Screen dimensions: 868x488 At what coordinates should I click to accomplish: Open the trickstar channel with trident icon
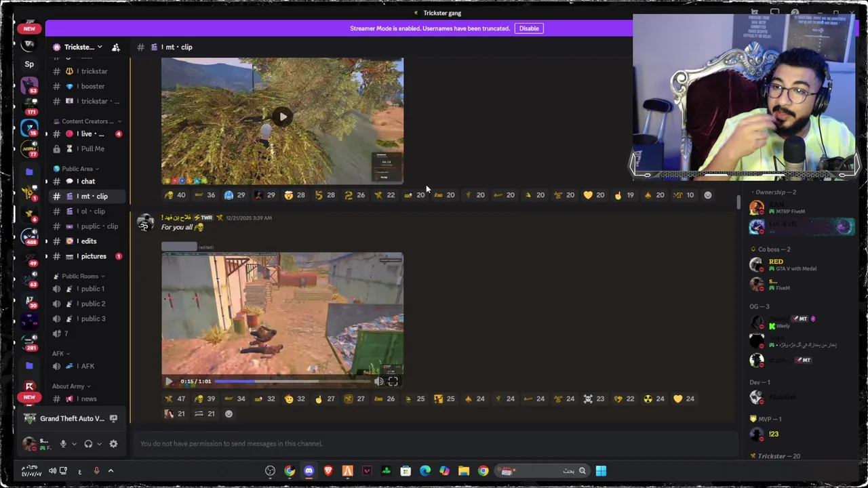[x=88, y=71]
